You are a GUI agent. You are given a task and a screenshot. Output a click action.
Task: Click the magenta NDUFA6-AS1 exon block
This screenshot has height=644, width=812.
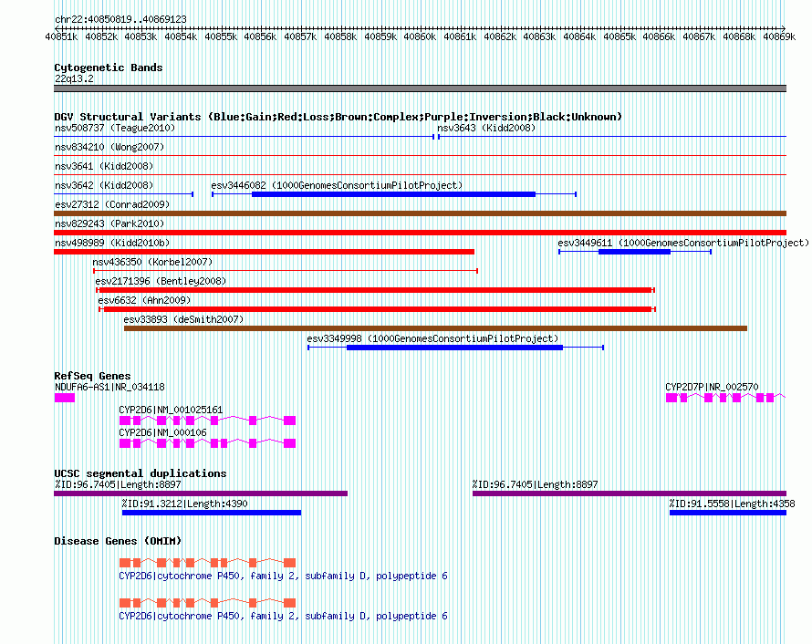click(x=65, y=398)
